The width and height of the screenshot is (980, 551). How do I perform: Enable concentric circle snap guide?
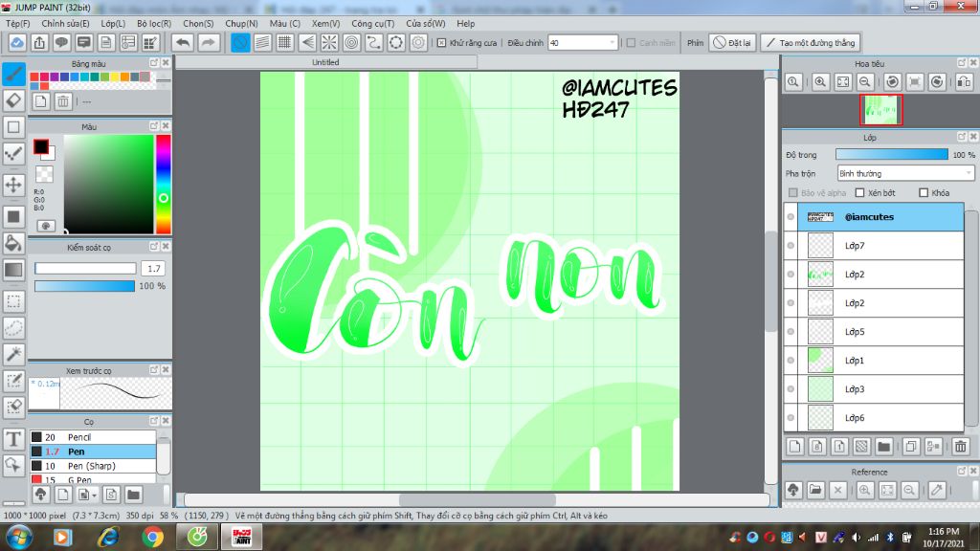351,42
